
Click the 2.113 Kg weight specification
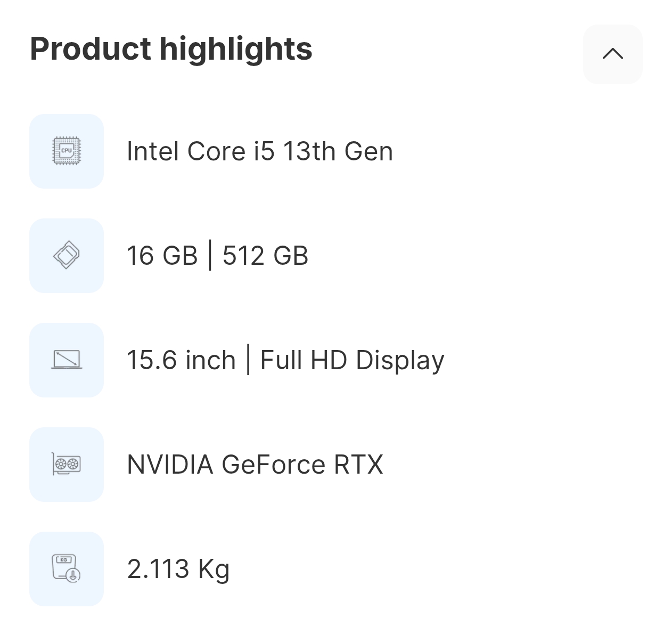coord(178,569)
